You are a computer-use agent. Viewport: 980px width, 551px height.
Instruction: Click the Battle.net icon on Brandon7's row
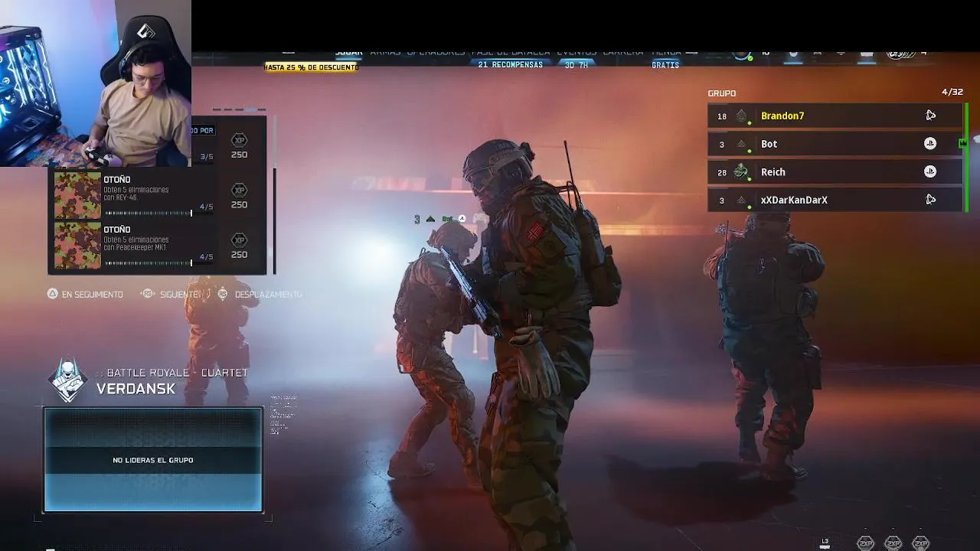pos(930,116)
